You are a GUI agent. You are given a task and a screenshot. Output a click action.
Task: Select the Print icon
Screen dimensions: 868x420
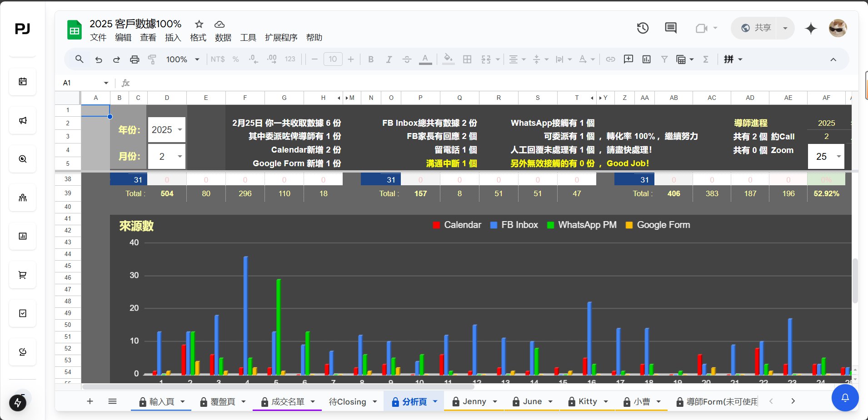[x=135, y=59]
